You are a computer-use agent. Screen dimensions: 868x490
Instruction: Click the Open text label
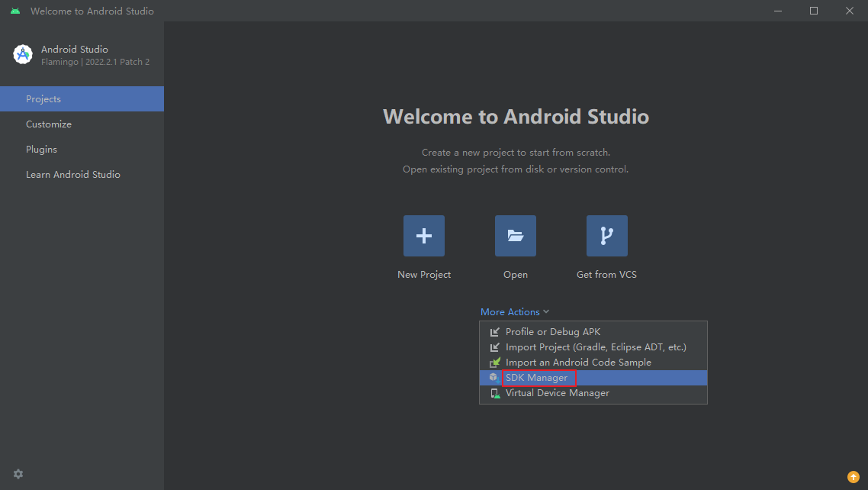pyautogui.click(x=516, y=275)
